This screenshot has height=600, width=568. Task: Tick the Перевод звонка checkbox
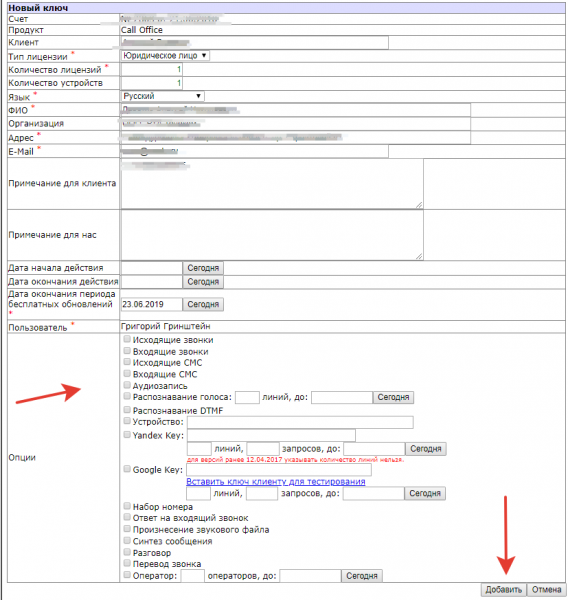coord(127,563)
